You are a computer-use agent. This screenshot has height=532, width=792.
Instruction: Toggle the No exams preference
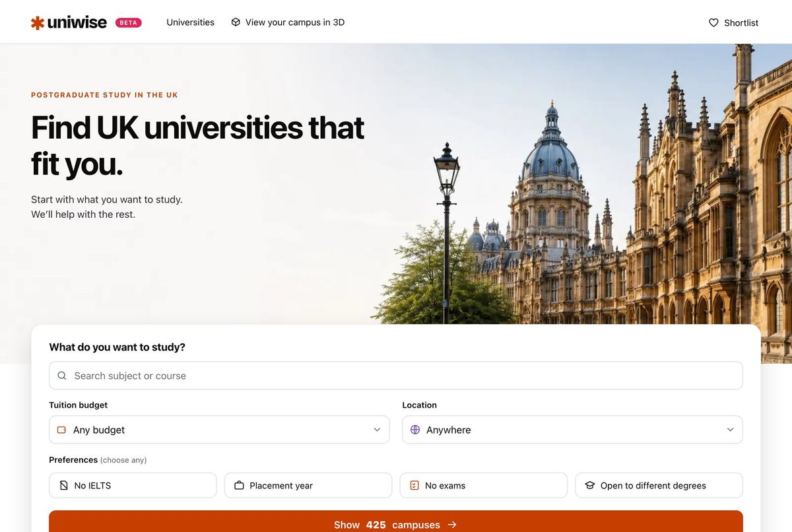[x=484, y=485]
